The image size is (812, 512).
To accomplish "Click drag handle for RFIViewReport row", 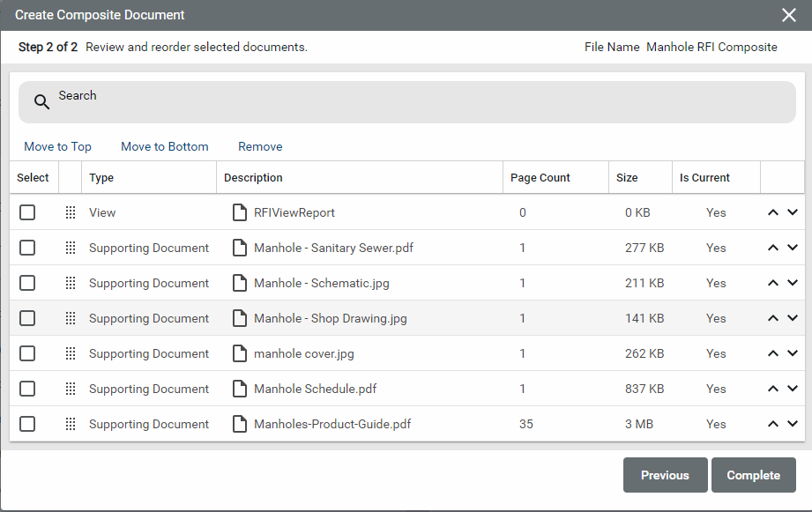I will point(71,212).
